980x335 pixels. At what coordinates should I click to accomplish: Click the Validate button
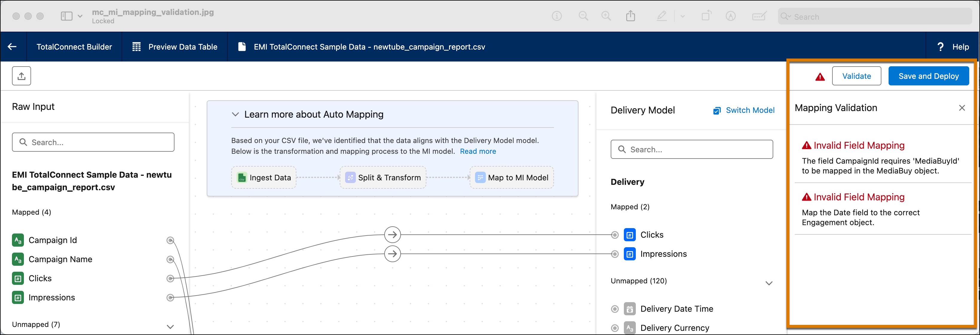click(856, 76)
